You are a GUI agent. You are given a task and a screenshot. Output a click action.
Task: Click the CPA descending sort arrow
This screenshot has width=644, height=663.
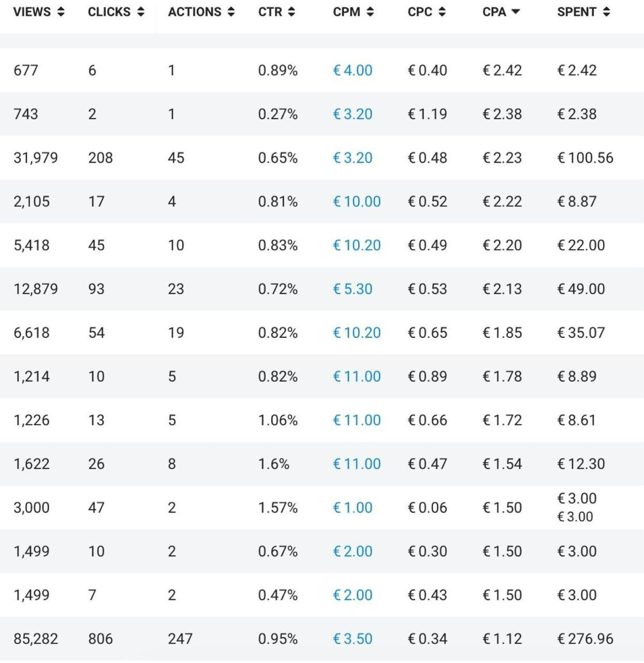515,12
